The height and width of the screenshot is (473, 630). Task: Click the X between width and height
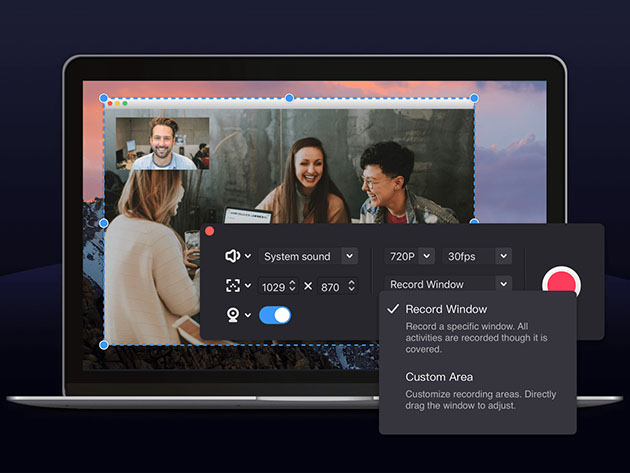click(308, 286)
